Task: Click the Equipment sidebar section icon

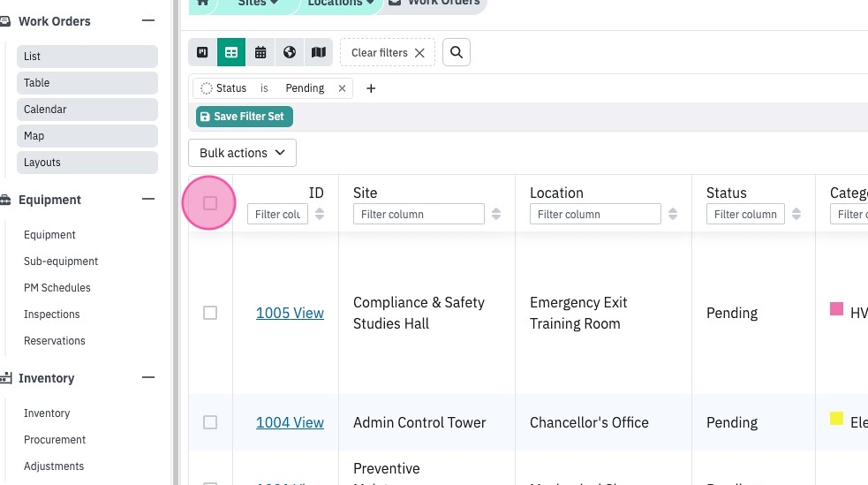Action: click(5, 200)
